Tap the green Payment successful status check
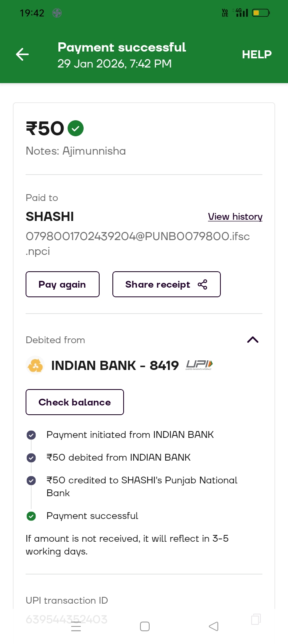This screenshot has height=644, width=288. (x=31, y=516)
